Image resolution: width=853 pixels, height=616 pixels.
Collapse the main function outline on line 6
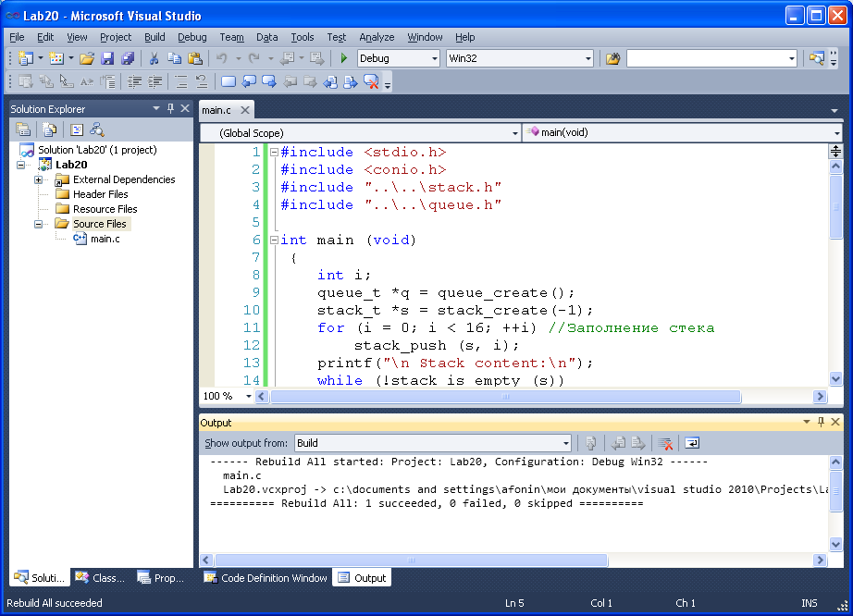(274, 240)
